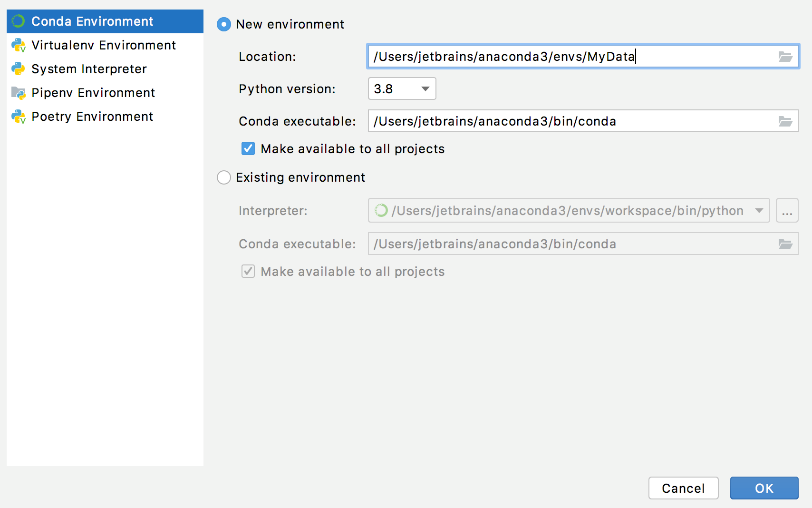This screenshot has width=812, height=508.
Task: Expand the Interpreter path dropdown
Action: coord(759,210)
